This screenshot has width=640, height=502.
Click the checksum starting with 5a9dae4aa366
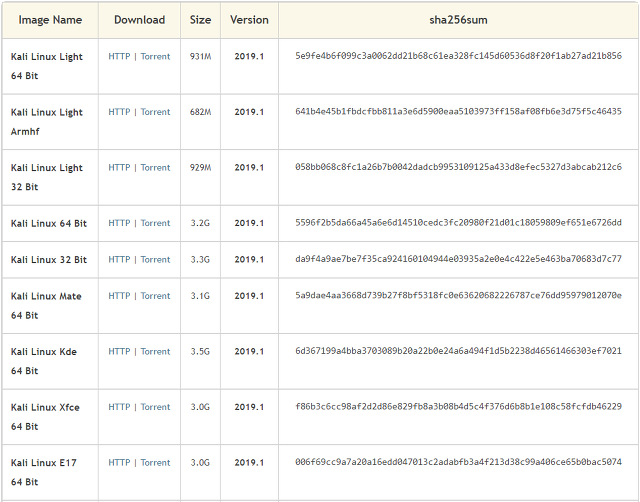tap(458, 295)
